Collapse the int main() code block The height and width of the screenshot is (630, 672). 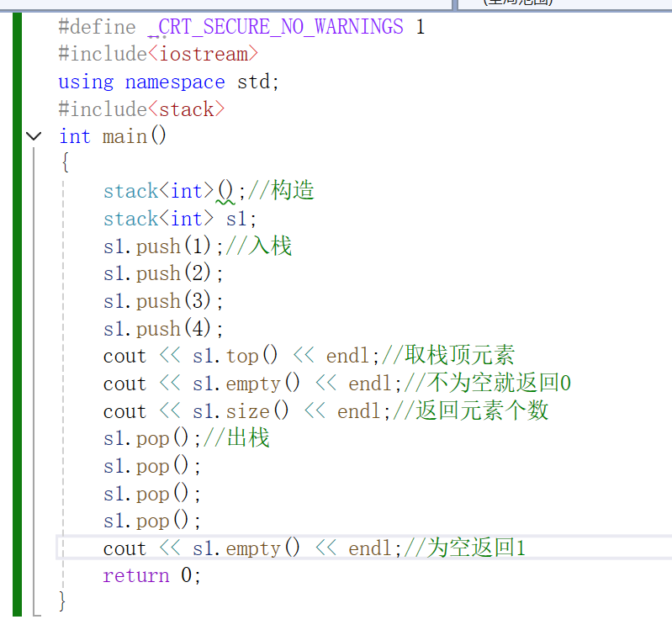point(34,136)
